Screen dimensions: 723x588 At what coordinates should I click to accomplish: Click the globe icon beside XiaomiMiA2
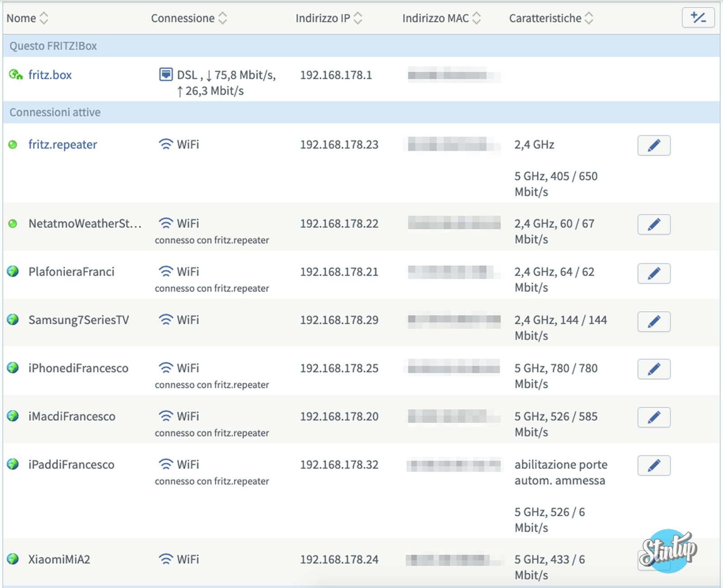13,559
